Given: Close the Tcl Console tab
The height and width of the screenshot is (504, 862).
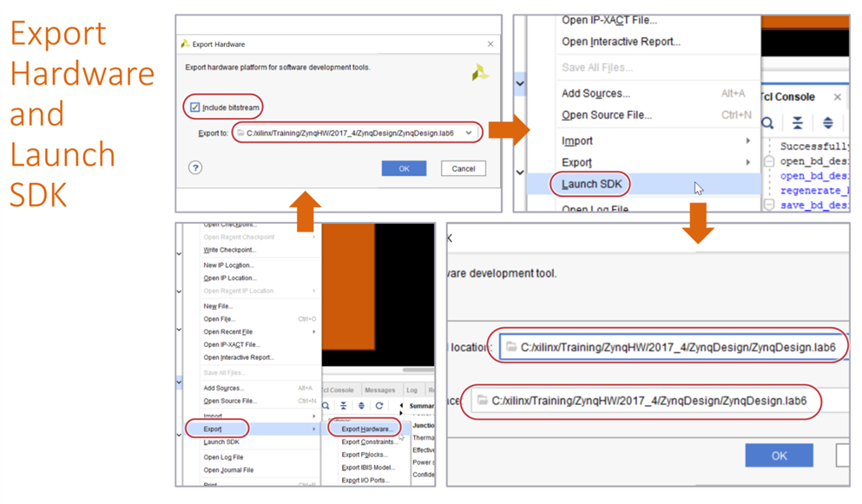Looking at the screenshot, I should tap(838, 97).
